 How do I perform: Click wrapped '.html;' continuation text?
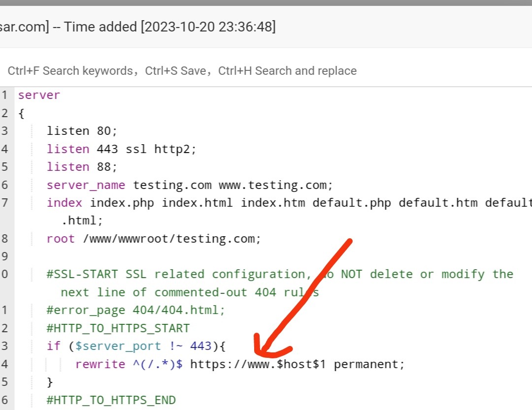click(x=82, y=221)
